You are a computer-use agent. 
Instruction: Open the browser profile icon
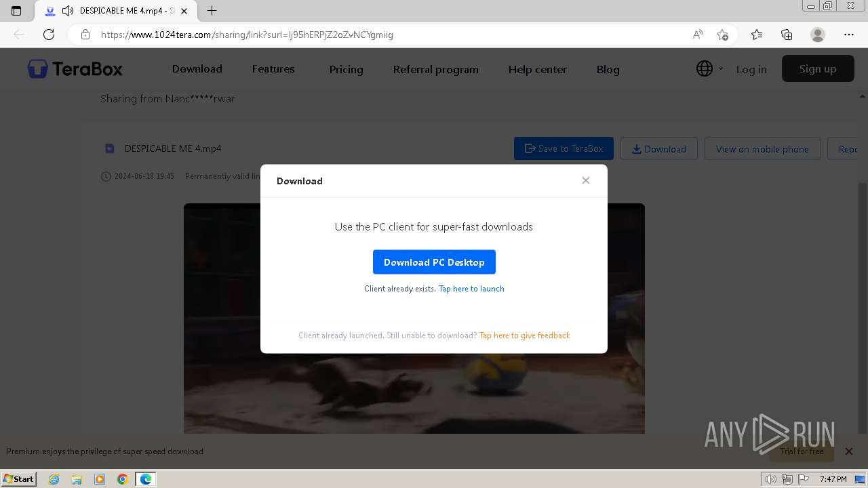(818, 35)
